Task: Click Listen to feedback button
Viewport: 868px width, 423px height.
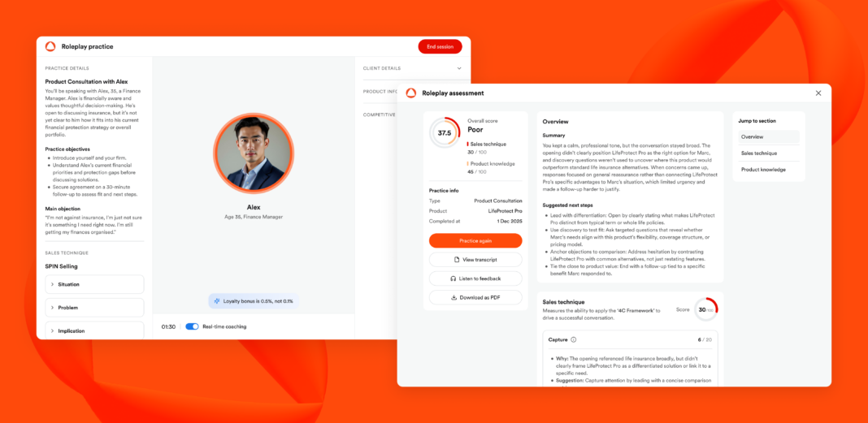Action: point(475,278)
